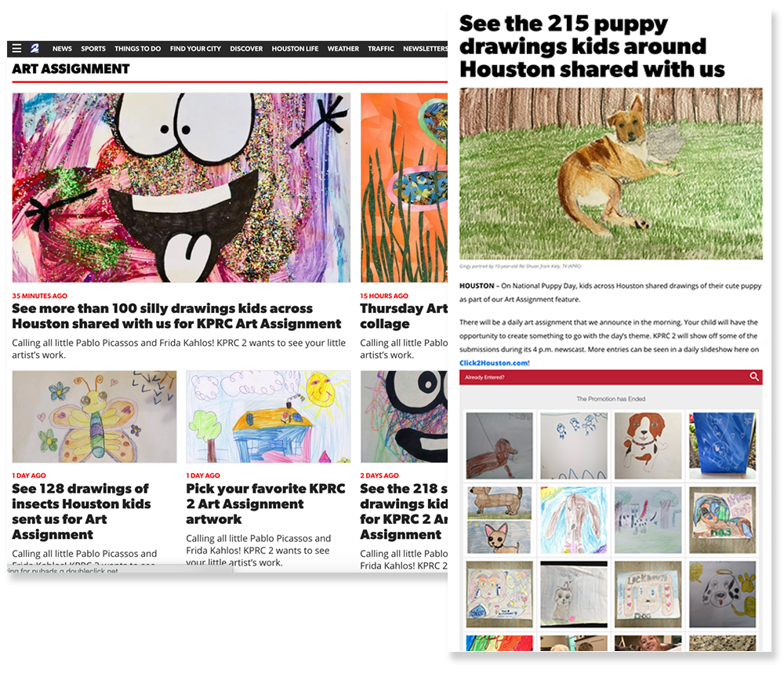Click the Already Entered? link
784x673 pixels.
click(485, 377)
